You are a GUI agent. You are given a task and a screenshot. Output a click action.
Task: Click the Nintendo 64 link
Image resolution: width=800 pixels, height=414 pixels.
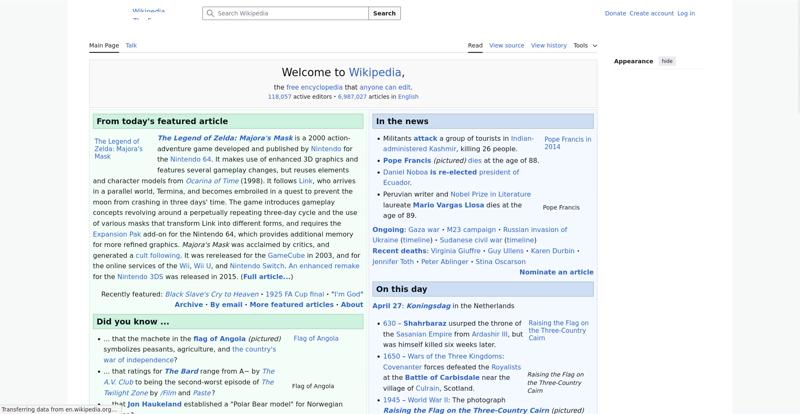[x=190, y=159]
